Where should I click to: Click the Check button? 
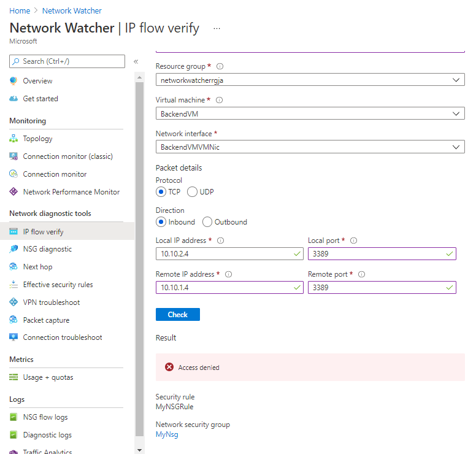pyautogui.click(x=178, y=315)
